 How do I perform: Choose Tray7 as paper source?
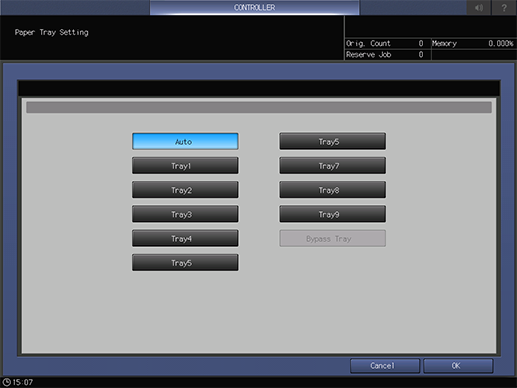[x=332, y=166]
